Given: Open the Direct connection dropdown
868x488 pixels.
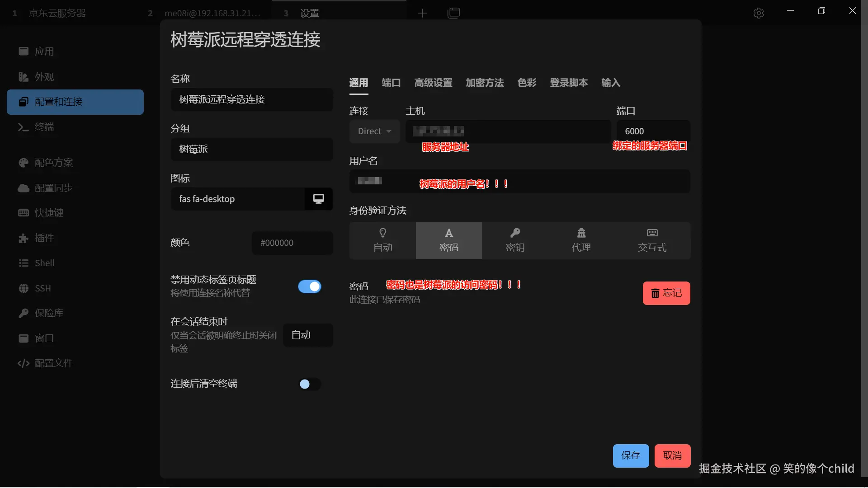Looking at the screenshot, I should point(374,131).
